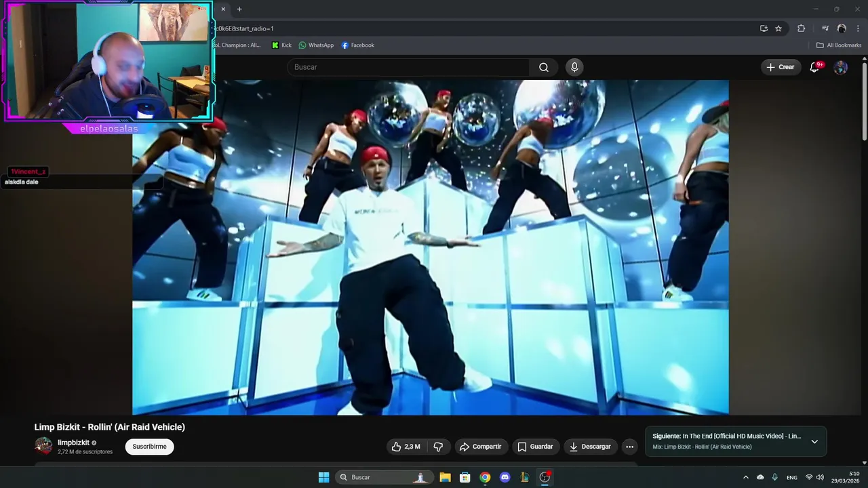The width and height of the screenshot is (868, 488).
Task: Open Wi-Fi network tray icon
Action: point(809,477)
